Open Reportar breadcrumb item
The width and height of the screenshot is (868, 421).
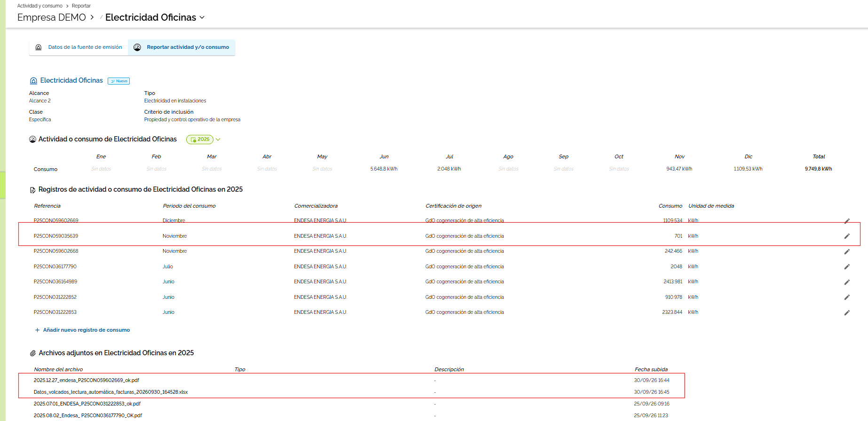click(x=81, y=6)
